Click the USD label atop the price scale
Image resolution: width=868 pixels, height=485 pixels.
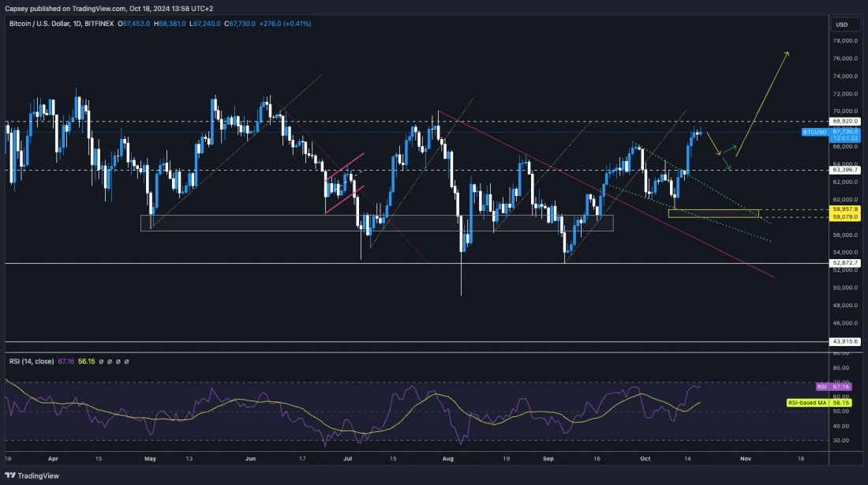pos(843,24)
